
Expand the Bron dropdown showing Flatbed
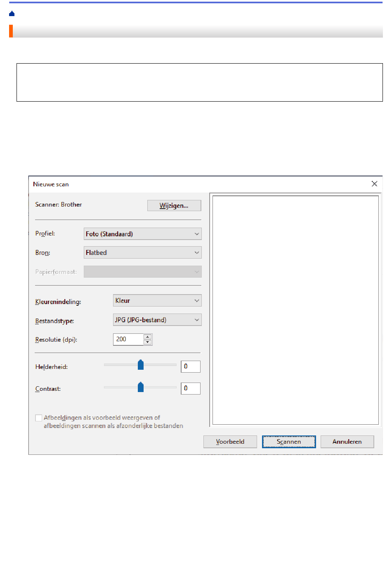[x=142, y=253]
